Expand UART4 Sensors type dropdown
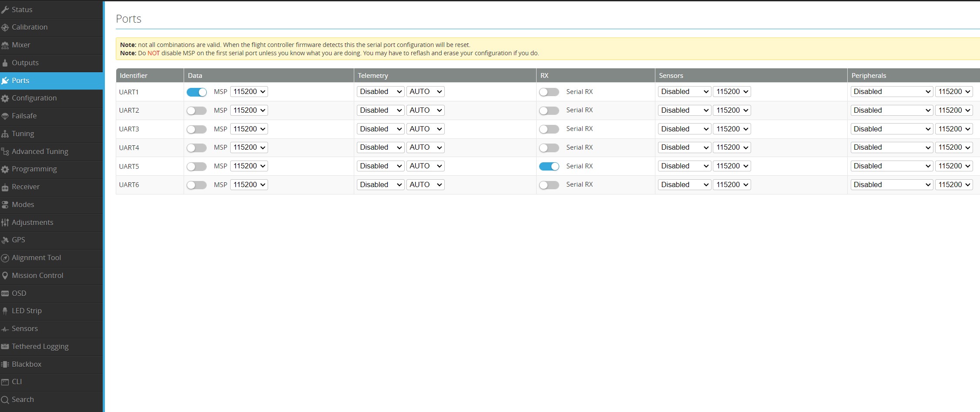The height and width of the screenshot is (412, 980). point(684,147)
